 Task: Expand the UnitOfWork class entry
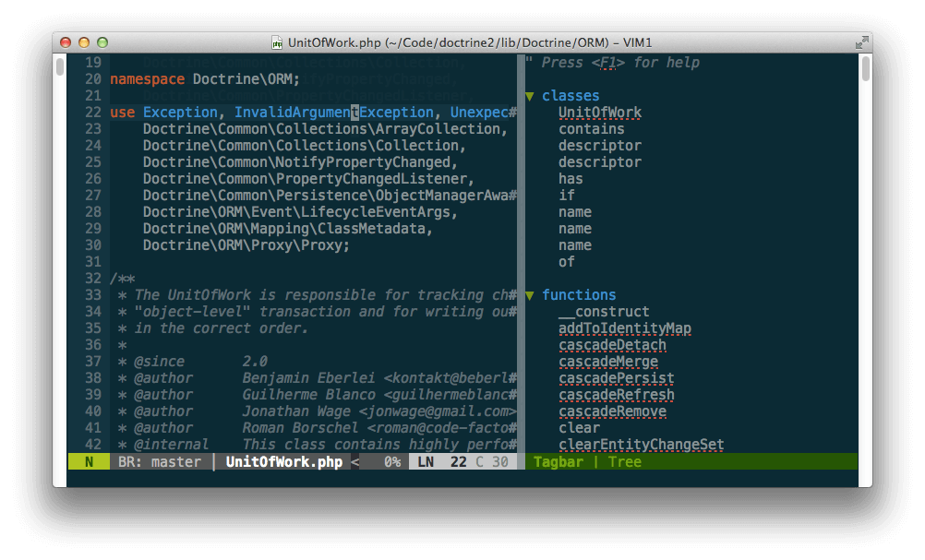599,112
